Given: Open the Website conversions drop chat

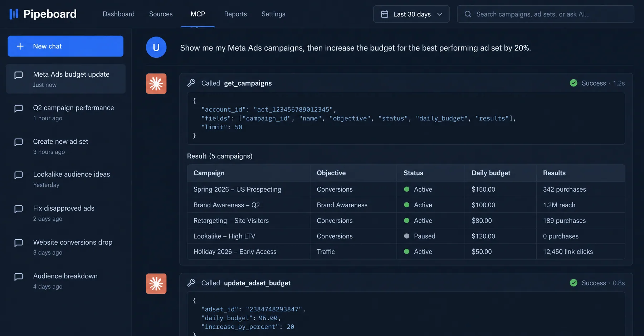Looking at the screenshot, I should pos(65,247).
